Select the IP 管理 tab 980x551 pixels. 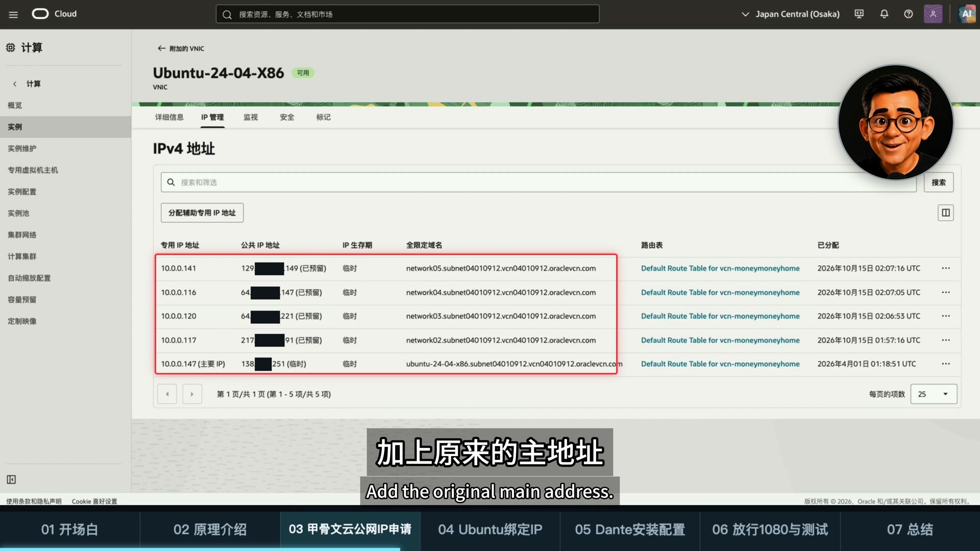[212, 117]
